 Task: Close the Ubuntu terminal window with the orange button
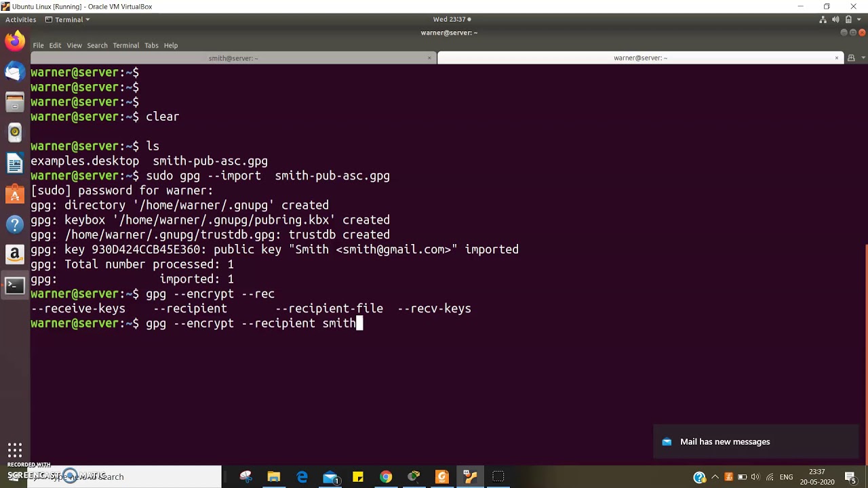point(863,33)
